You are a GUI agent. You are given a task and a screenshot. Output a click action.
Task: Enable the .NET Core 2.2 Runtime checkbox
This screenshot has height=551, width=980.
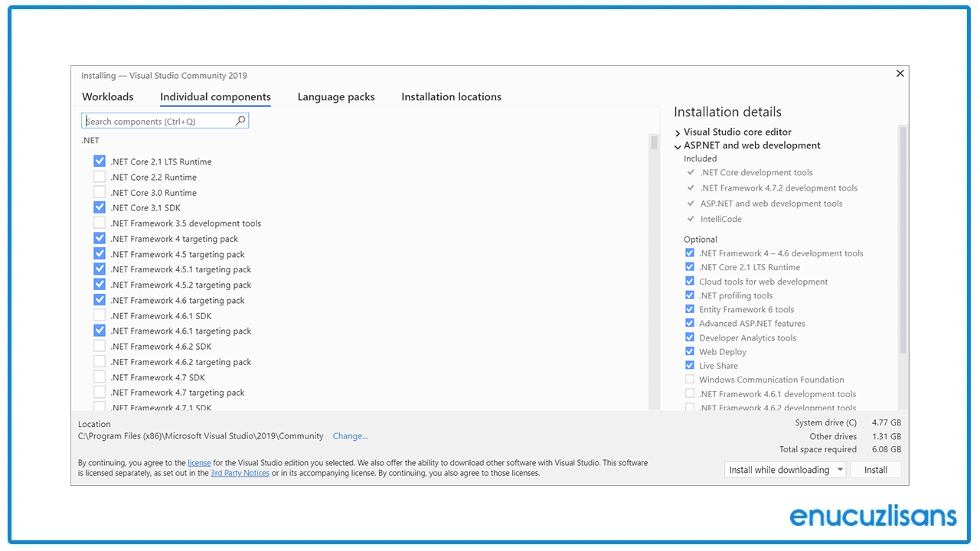pyautogui.click(x=100, y=177)
